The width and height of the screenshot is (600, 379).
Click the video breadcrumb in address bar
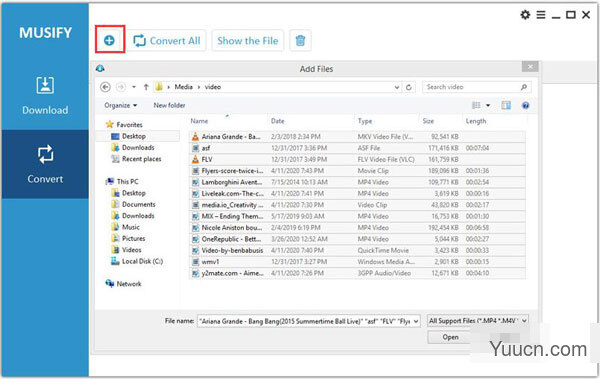click(213, 87)
